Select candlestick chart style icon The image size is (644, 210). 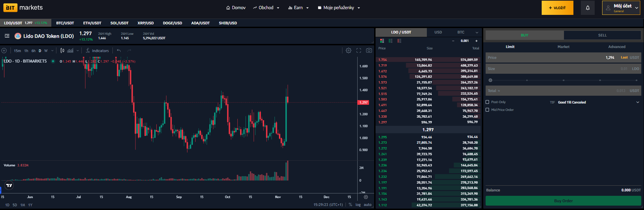(x=62, y=50)
